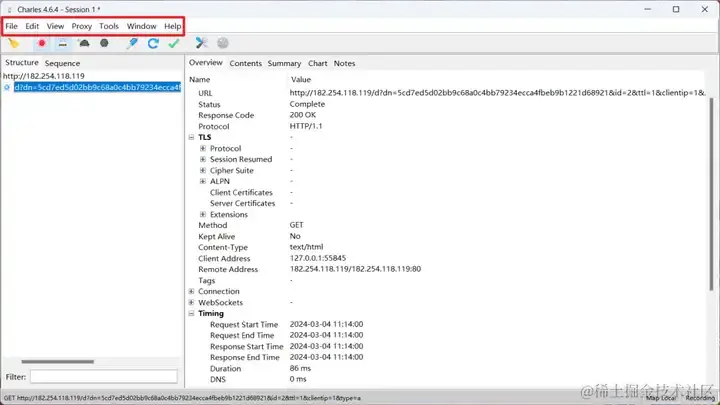This screenshot has height=405, width=720.
Task: Select the Notes tab
Action: pyautogui.click(x=344, y=63)
